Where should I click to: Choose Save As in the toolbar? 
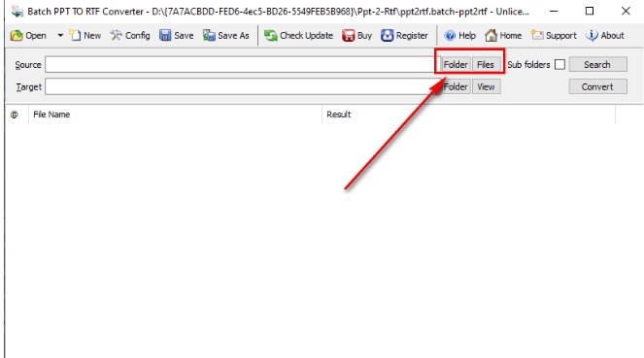click(226, 36)
